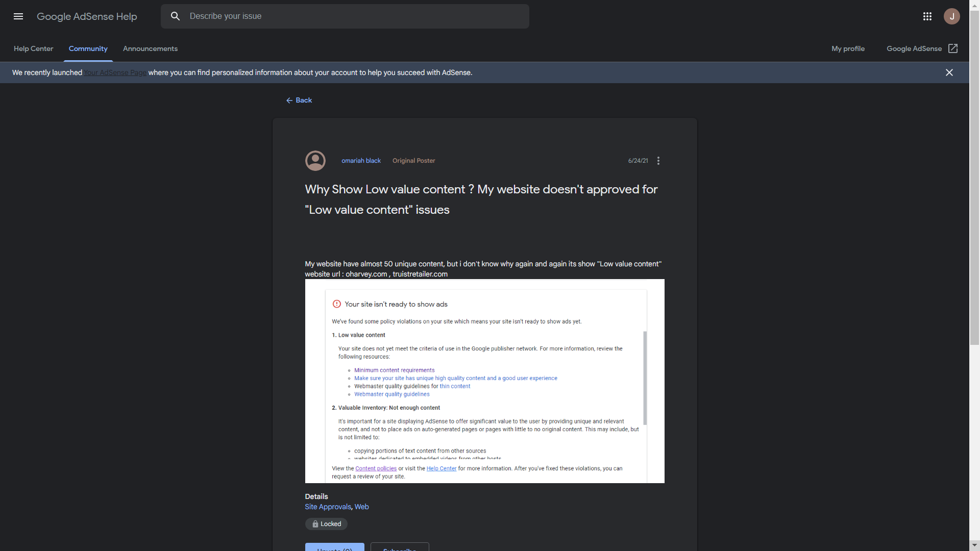Go Back to the thread list
Viewport: 980px width, 551px height.
point(299,101)
